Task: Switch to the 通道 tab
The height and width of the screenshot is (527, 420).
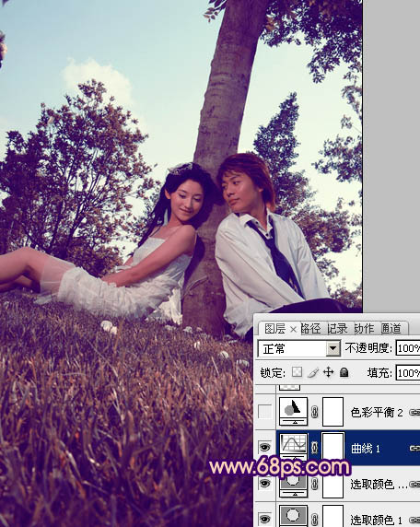Action: (x=391, y=328)
